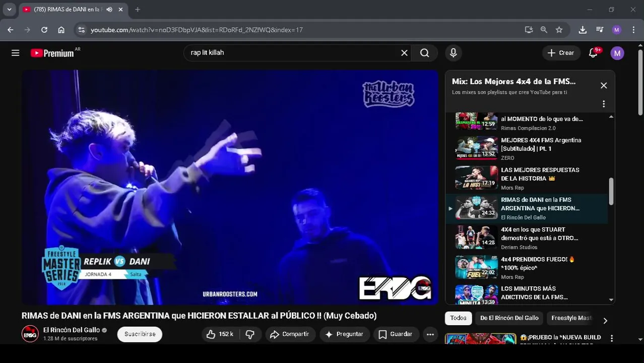Open media controls icon
Screen dimensions: 644x363
click(x=600, y=30)
